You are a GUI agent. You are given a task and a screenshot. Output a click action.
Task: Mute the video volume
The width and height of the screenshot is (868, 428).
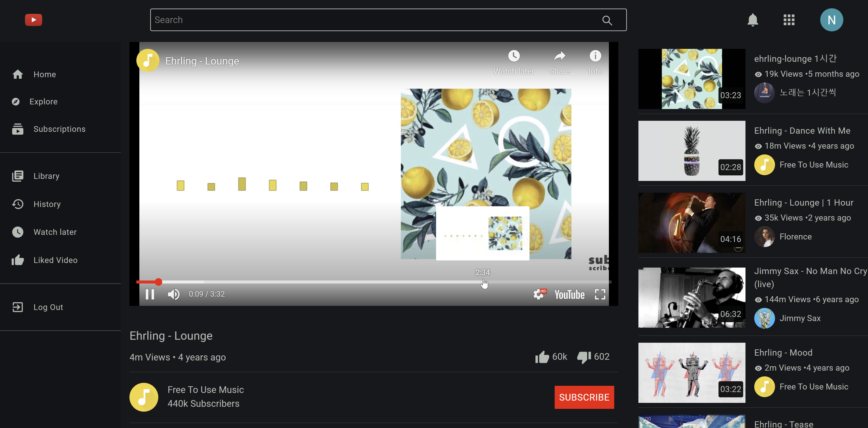(x=174, y=294)
